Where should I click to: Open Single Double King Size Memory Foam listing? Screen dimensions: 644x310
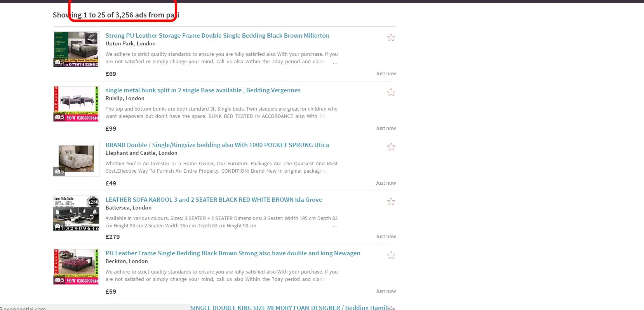(292, 307)
